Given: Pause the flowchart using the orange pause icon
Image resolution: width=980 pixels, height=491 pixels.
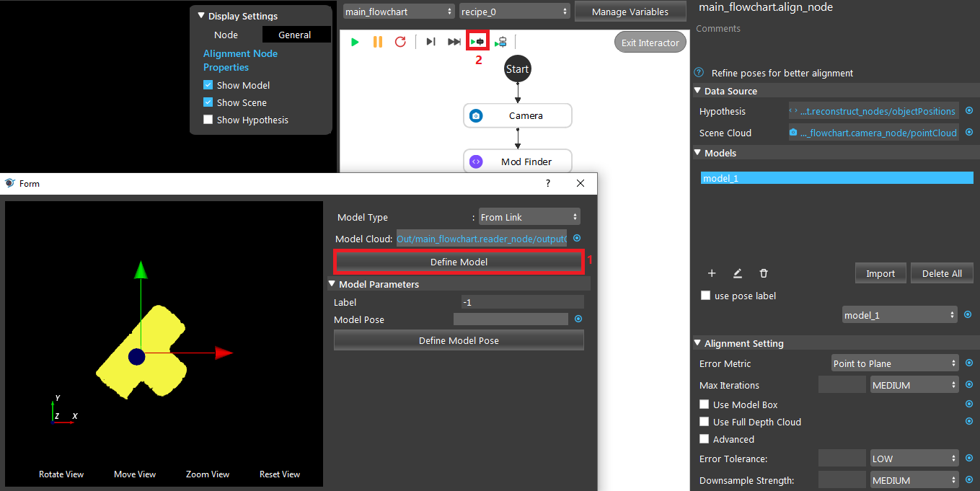Looking at the screenshot, I should point(377,42).
